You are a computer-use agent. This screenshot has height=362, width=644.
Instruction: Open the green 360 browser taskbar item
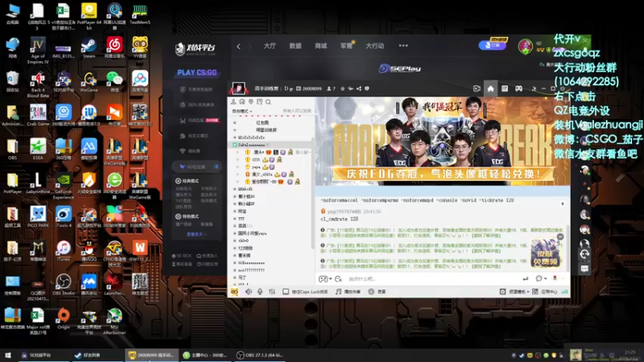[204, 355]
